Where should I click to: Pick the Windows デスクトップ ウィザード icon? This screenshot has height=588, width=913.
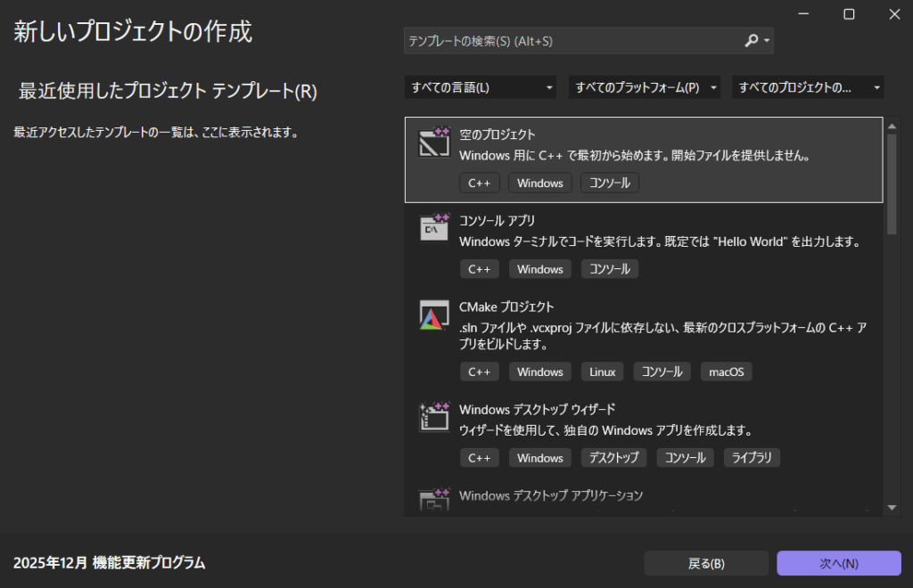(434, 417)
